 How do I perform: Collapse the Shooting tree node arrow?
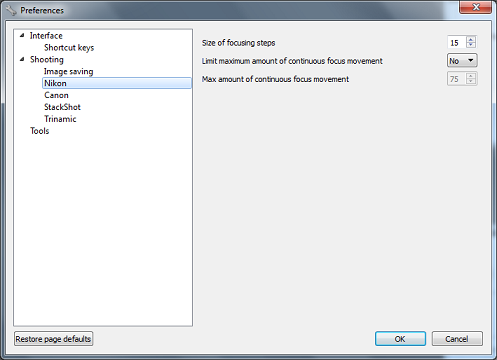[x=22, y=59]
